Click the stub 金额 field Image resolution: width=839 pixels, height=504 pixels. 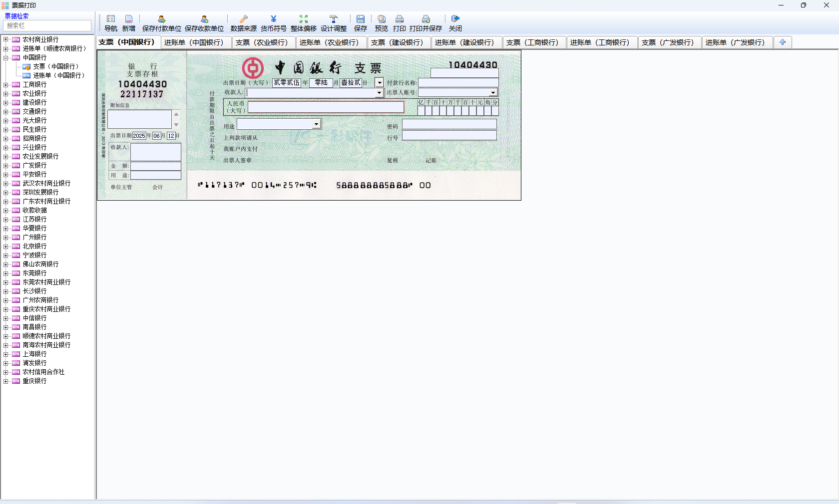[x=155, y=166]
